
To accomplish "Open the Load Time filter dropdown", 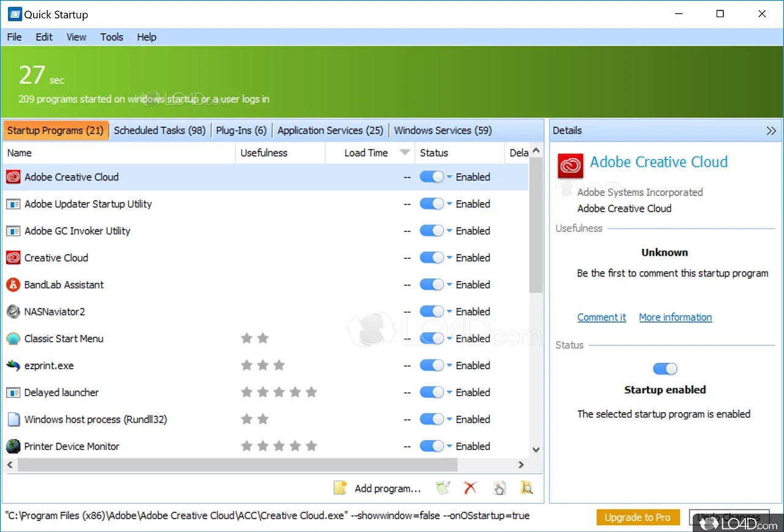I will pos(404,152).
